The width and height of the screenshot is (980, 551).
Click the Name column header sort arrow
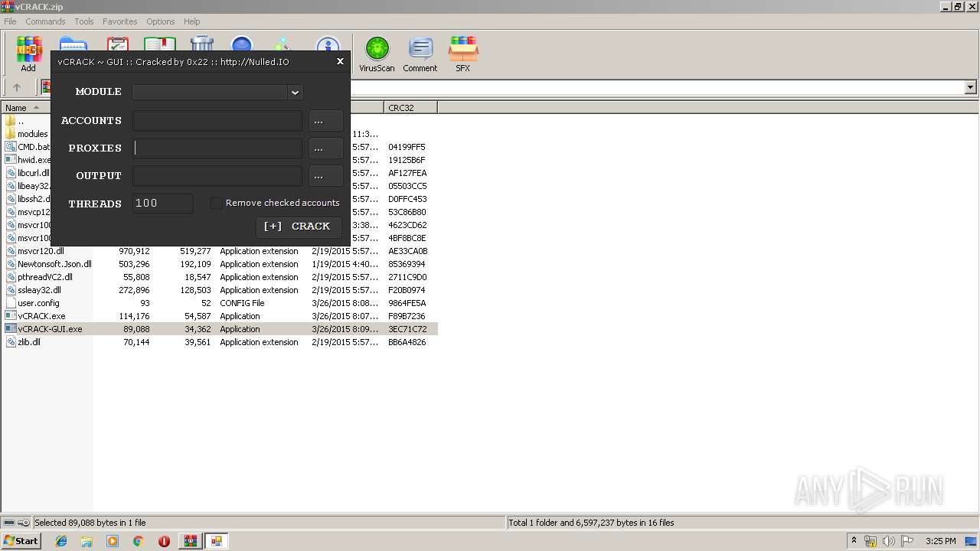pos(36,108)
